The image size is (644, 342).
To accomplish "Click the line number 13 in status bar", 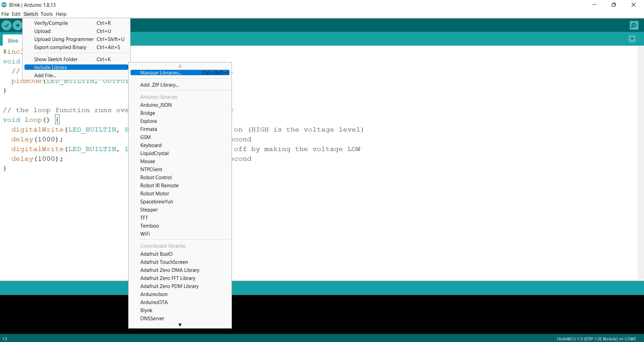I will [x=5, y=339].
